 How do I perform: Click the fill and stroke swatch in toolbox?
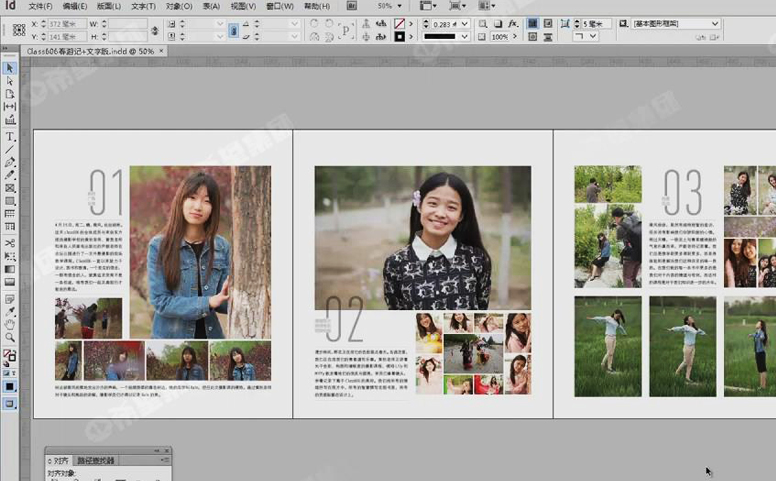[x=9, y=356]
